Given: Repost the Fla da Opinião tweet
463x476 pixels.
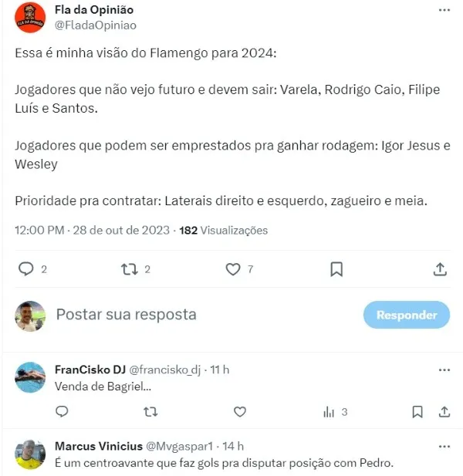Looking at the screenshot, I should [x=130, y=269].
